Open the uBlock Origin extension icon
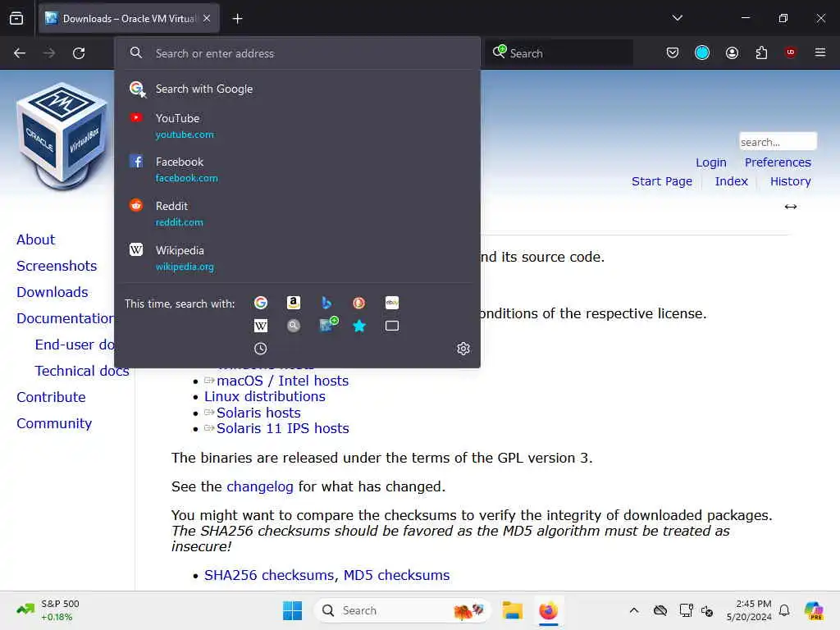 click(790, 52)
